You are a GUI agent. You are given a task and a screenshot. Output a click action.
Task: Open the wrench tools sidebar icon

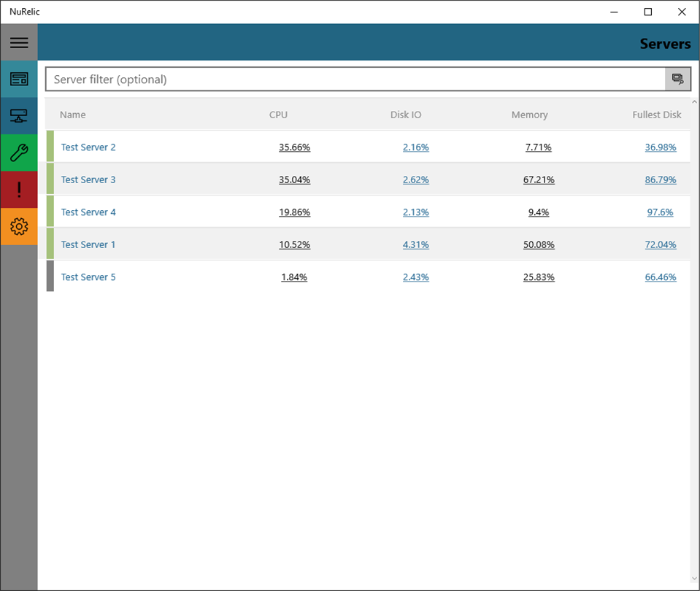tap(19, 152)
